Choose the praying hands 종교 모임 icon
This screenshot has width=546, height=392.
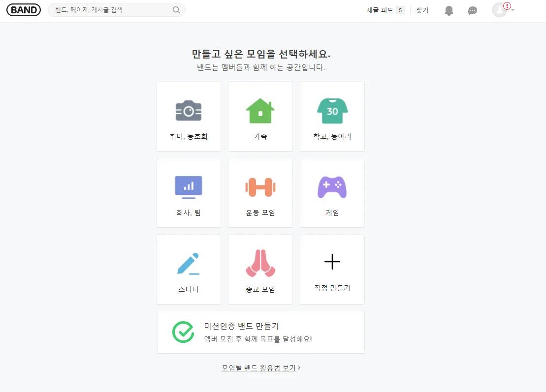(260, 264)
